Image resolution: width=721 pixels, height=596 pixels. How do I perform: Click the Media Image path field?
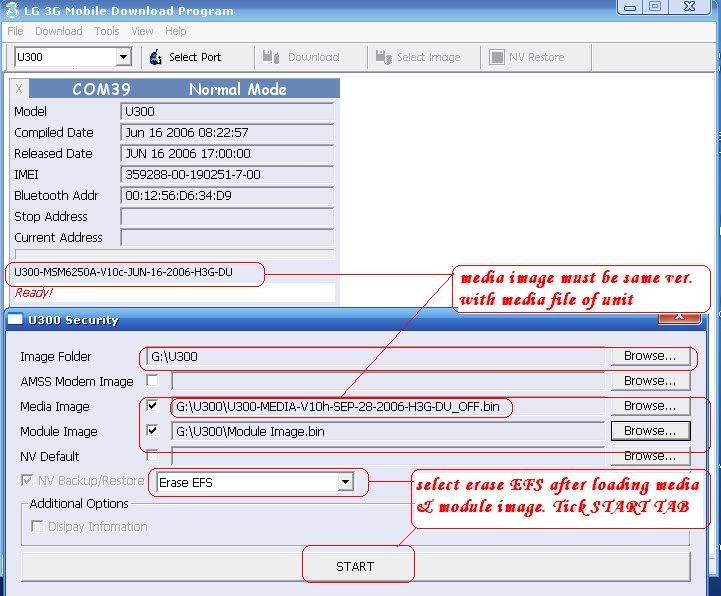point(388,407)
